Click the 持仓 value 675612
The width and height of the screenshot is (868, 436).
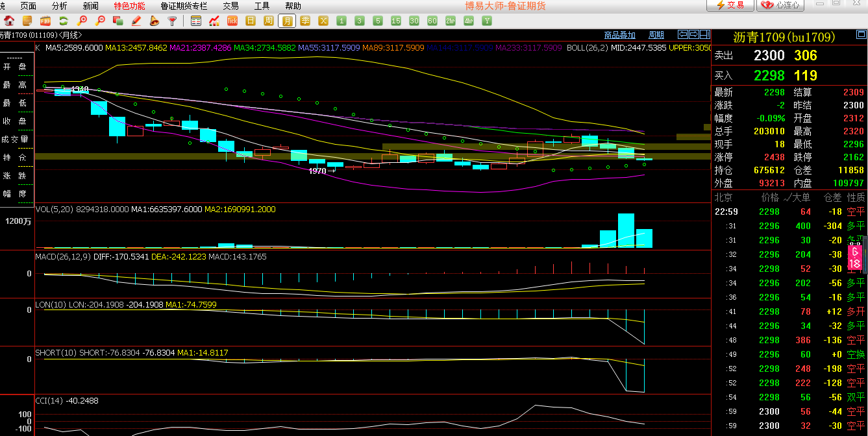click(x=769, y=170)
